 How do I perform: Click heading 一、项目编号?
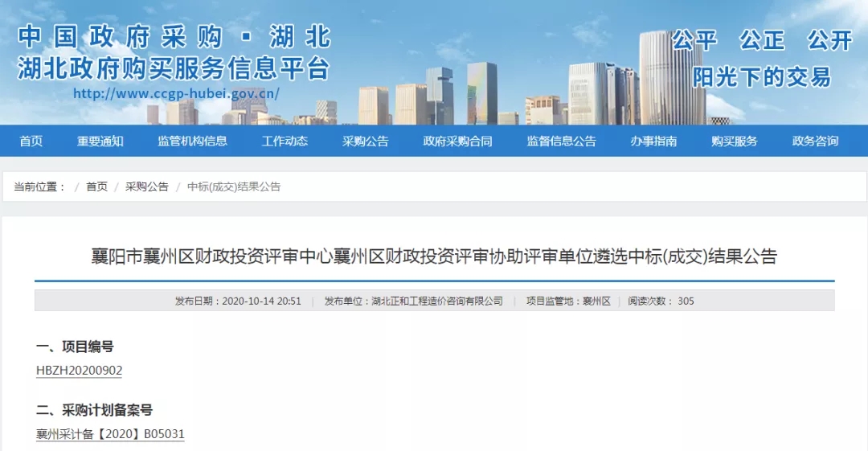[x=75, y=346]
